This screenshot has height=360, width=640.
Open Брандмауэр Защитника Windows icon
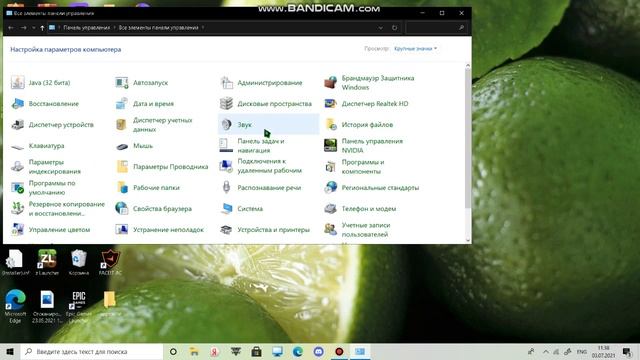pyautogui.click(x=330, y=82)
